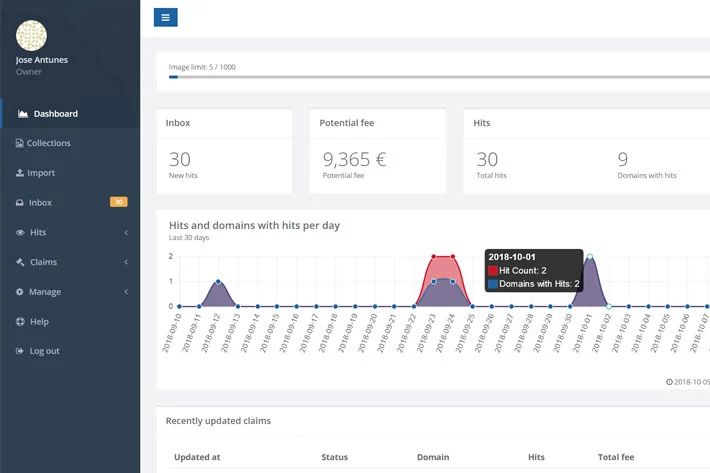The height and width of the screenshot is (473, 710).
Task: Click the Hits column header in claims table
Action: tap(536, 457)
